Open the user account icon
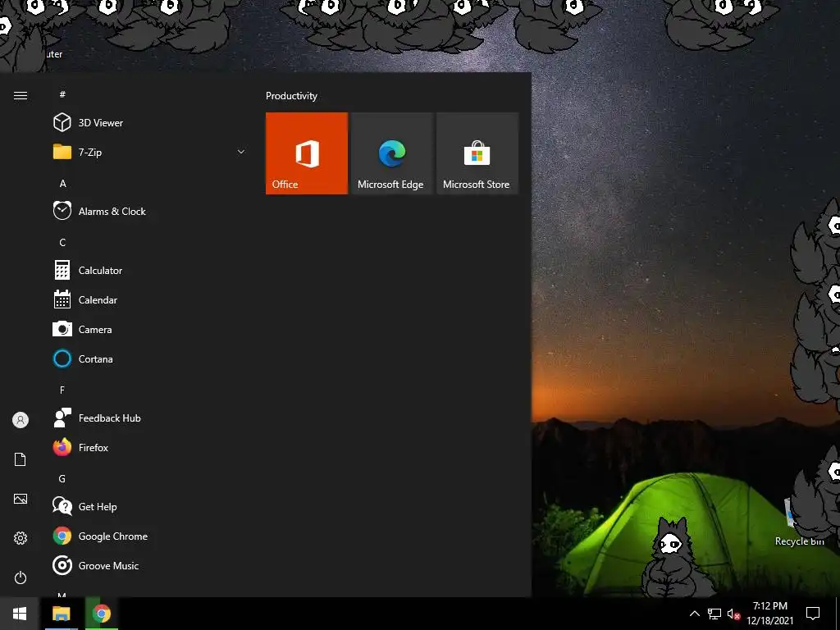840x630 pixels. pos(21,419)
